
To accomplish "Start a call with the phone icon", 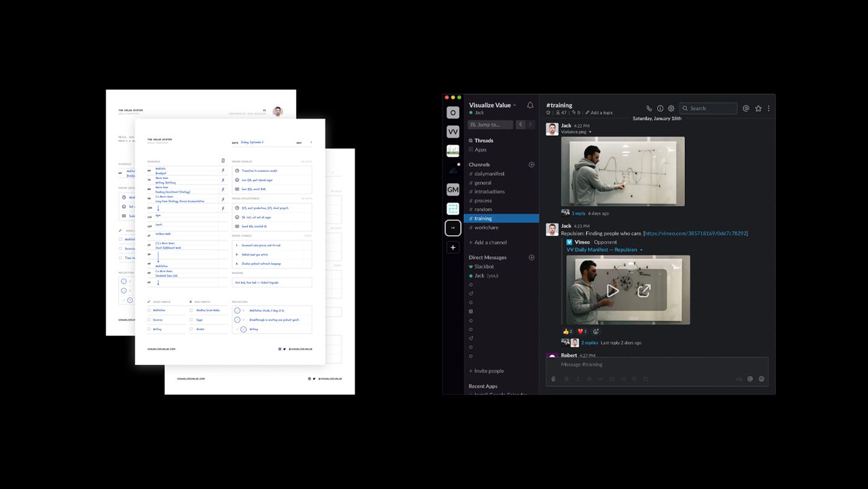I will pyautogui.click(x=649, y=109).
